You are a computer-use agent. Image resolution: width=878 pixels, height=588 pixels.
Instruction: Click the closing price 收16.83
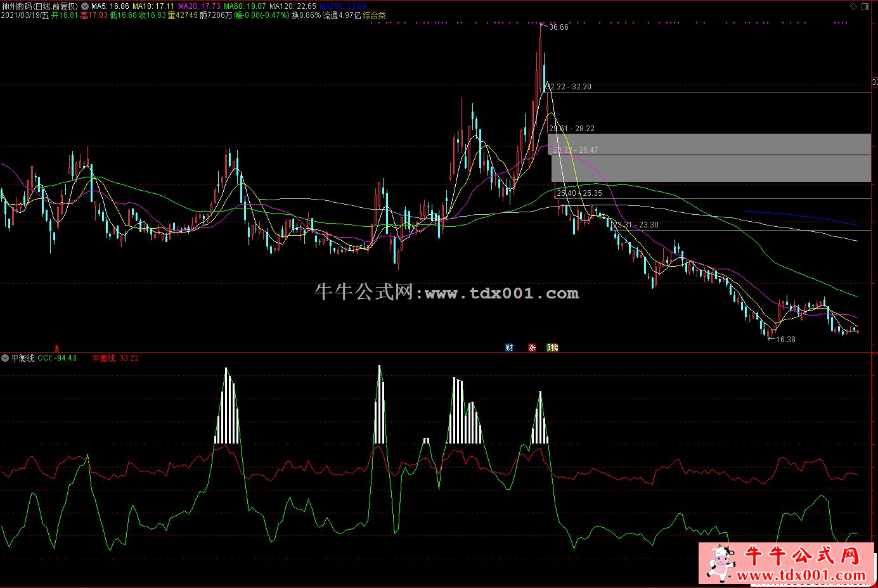(152, 15)
